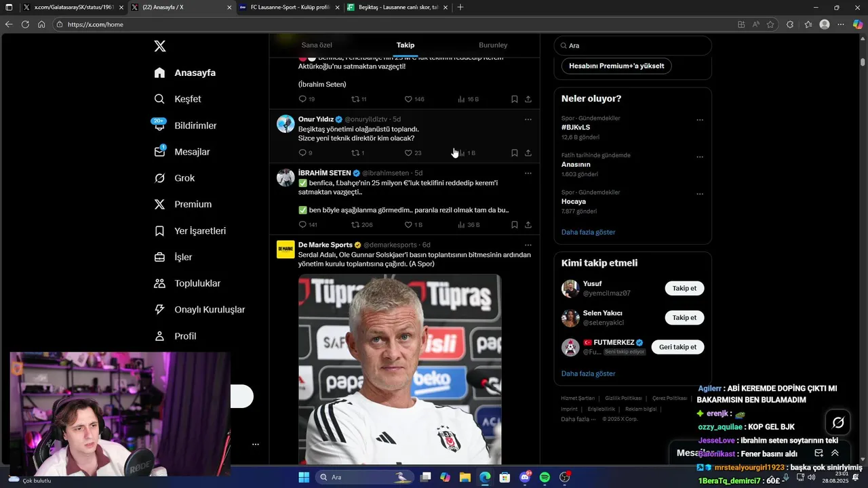Switch to Sana özel tab
The image size is (868, 488).
(317, 45)
